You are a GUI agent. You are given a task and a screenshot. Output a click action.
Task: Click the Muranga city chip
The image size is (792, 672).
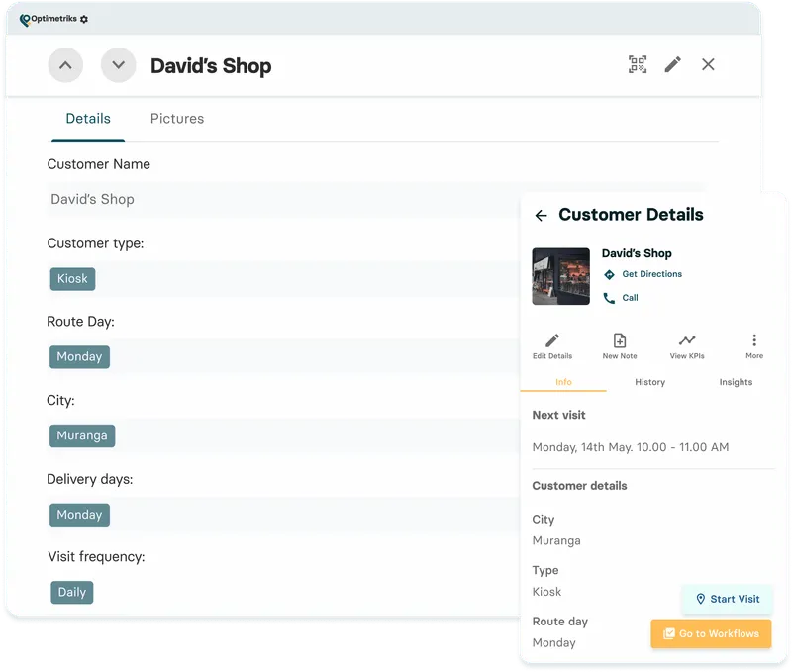point(82,435)
